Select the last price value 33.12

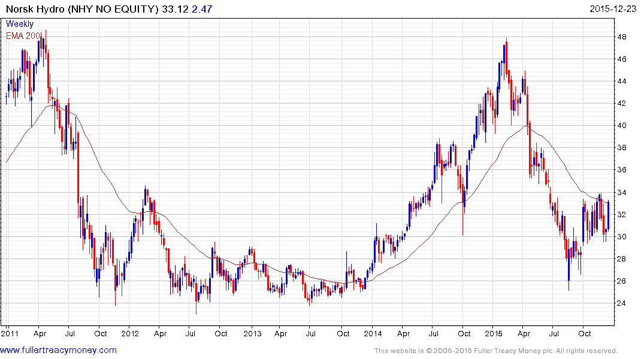click(x=175, y=9)
